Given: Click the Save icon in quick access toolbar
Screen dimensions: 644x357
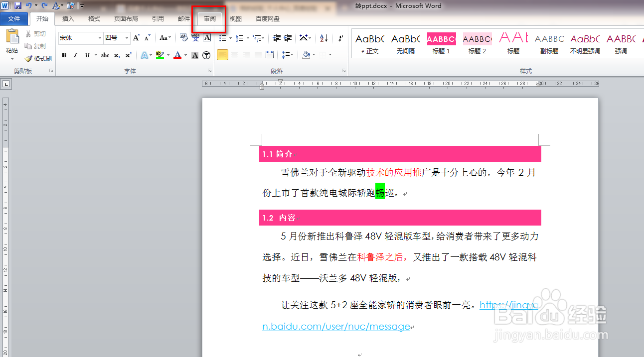Looking at the screenshot, I should 18,5.
